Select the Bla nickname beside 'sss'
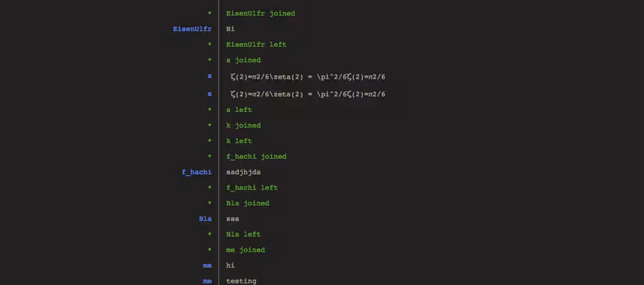Image resolution: width=644 pixels, height=285 pixels. coord(206,219)
